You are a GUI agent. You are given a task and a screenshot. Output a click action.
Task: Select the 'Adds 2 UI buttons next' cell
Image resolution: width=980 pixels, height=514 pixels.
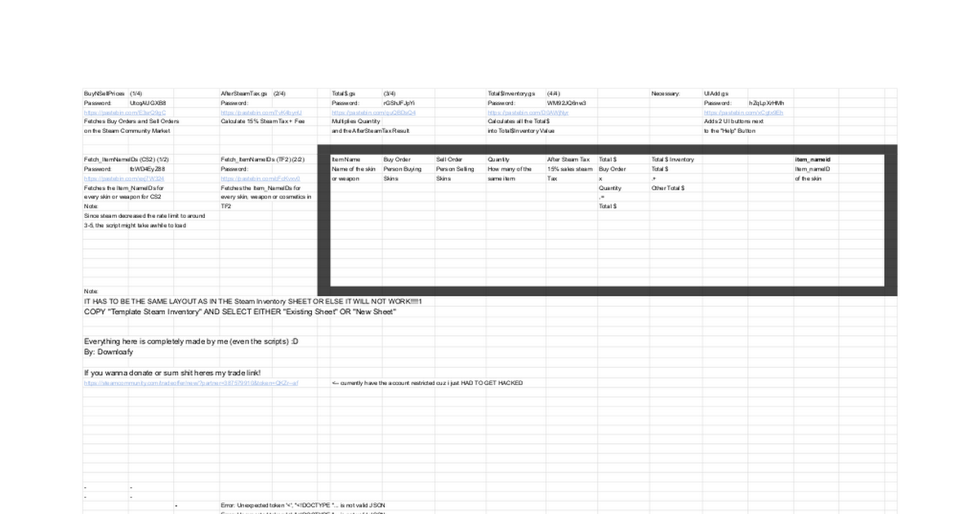click(733, 121)
